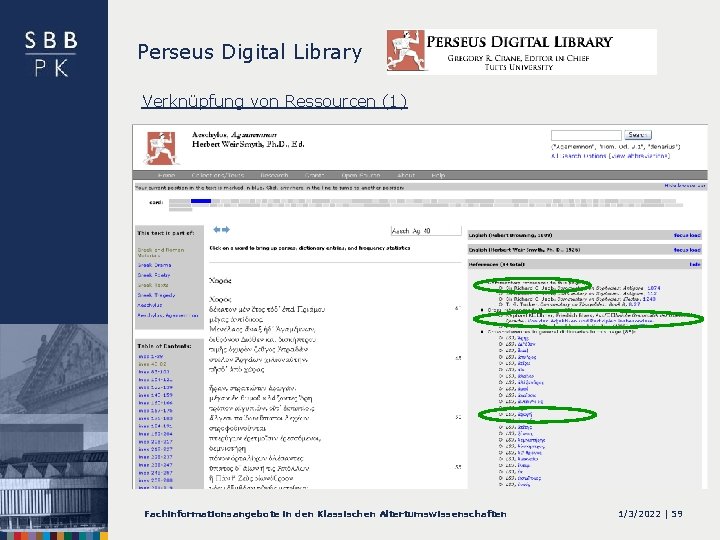Viewport: 720px width, 540px height.
Task: Go to previous passage with left arrow
Action: pyautogui.click(x=217, y=230)
